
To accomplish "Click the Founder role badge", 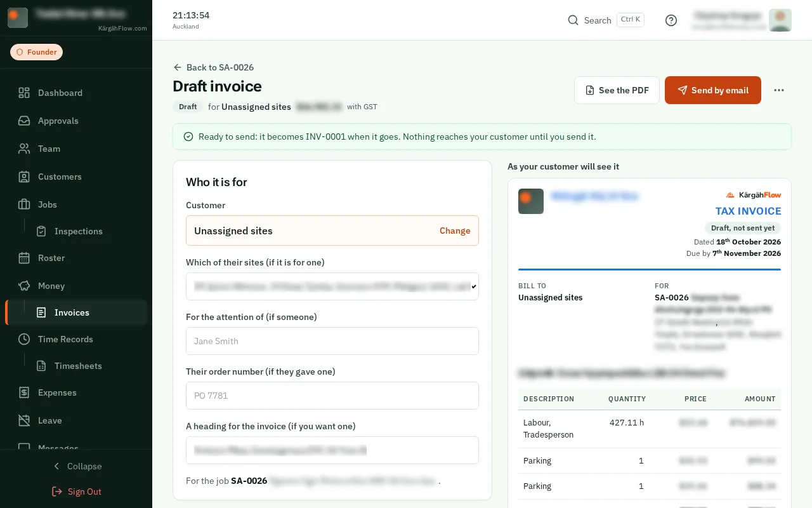I will coord(36,52).
